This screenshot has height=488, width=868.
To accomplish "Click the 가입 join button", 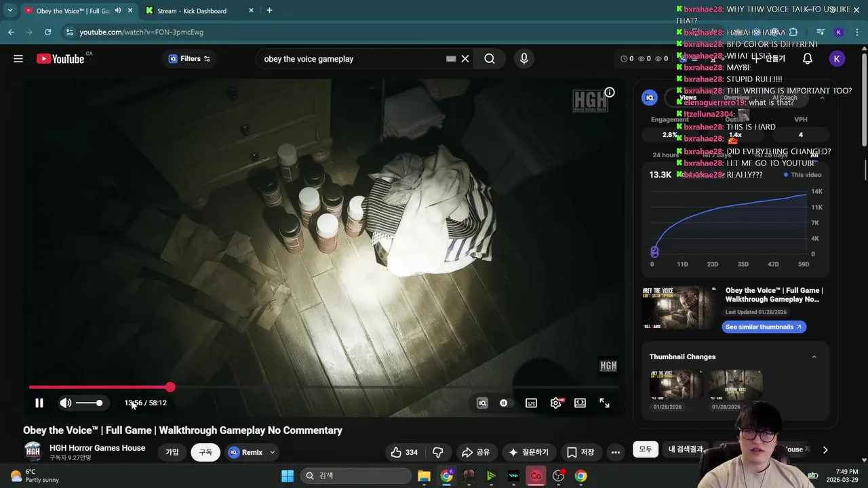I will [172, 452].
